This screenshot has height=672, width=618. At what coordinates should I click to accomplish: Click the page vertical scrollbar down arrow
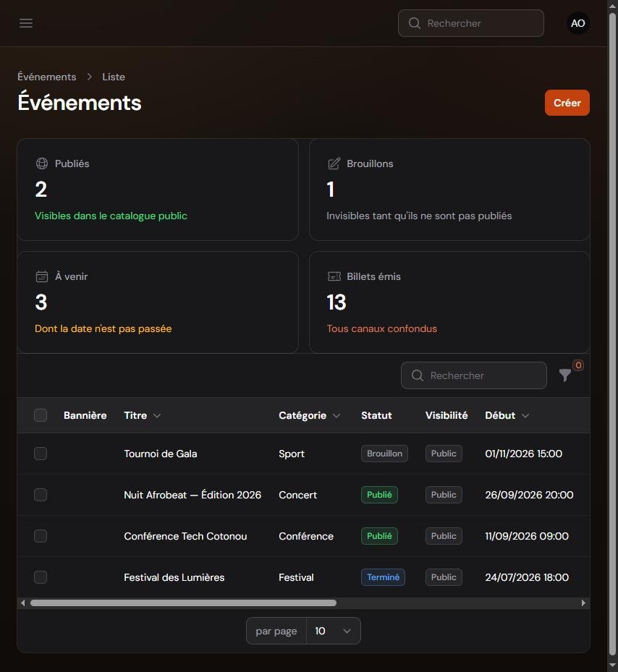coord(613,665)
